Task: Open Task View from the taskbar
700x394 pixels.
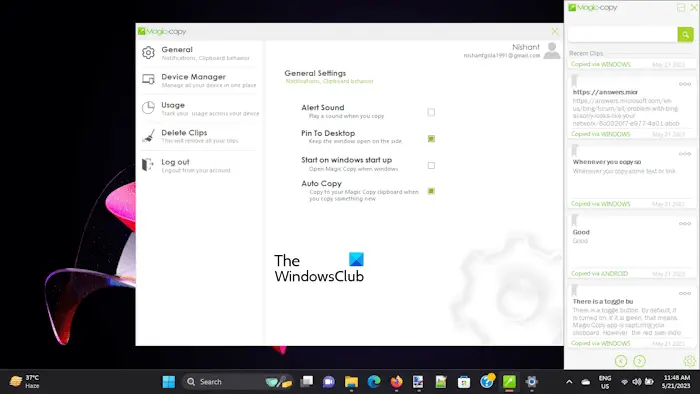Action: pos(307,382)
